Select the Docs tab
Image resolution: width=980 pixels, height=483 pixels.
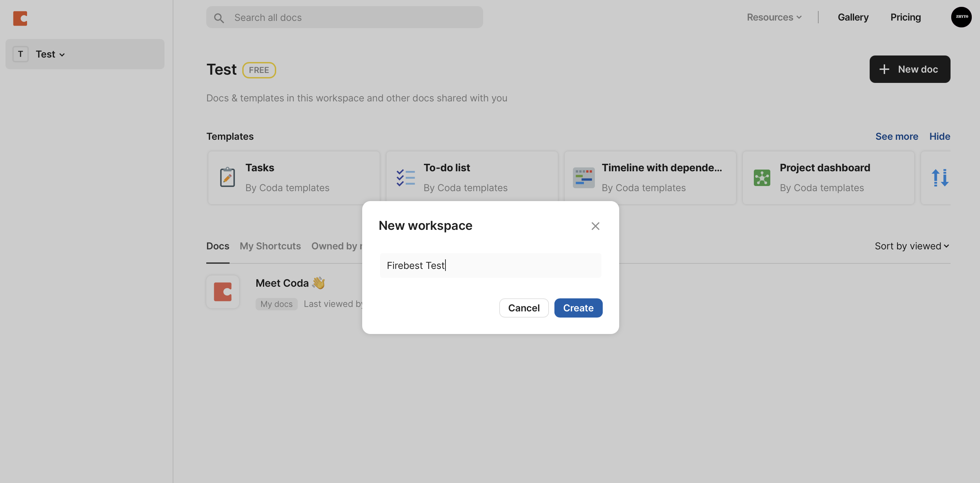coord(218,246)
